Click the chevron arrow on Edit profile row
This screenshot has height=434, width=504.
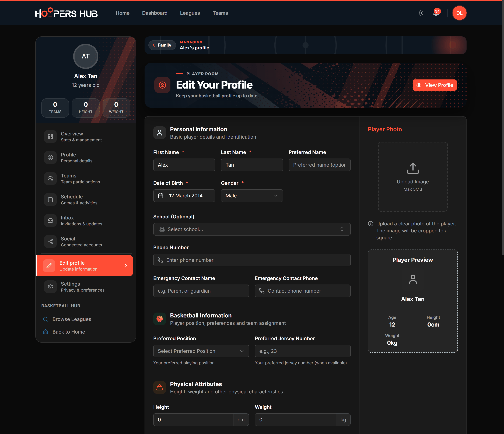[126, 266]
